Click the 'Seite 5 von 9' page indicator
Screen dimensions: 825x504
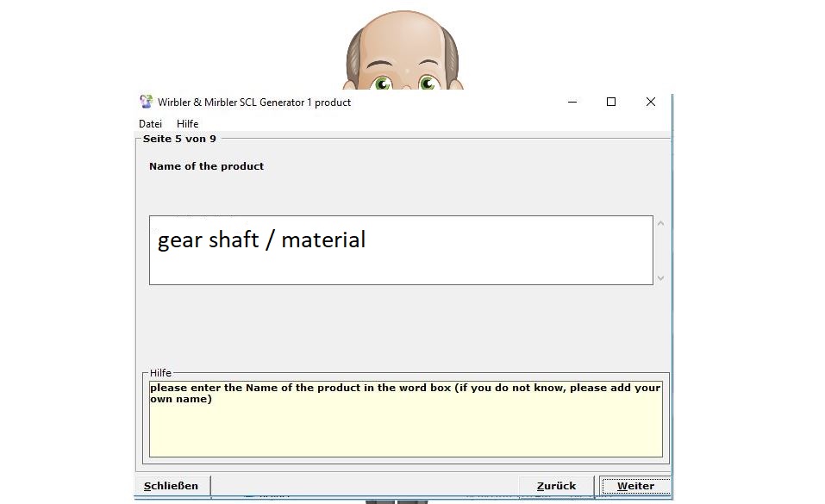(x=179, y=139)
